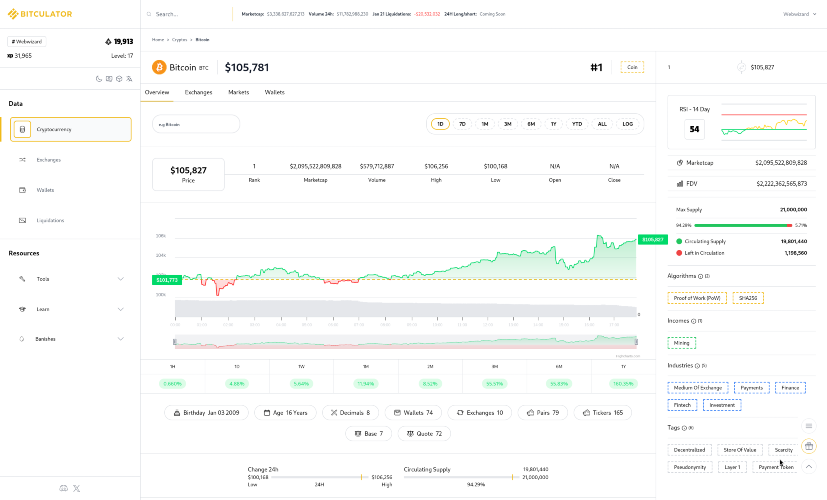The width and height of the screenshot is (827, 500).
Task: Expand the Banishes section chevron
Action: point(121,339)
